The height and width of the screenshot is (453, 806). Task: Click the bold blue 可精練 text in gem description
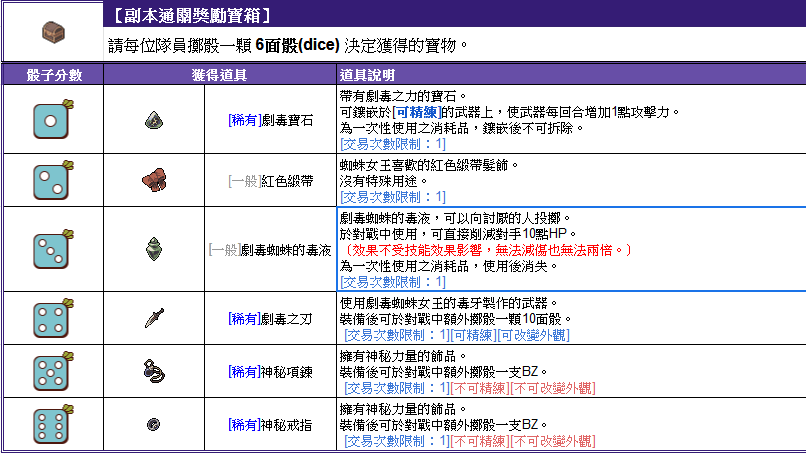417,112
